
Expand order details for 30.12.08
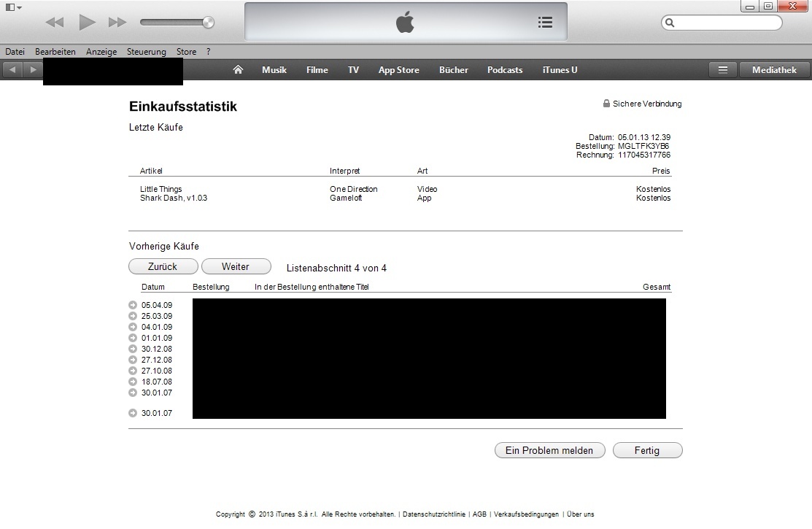(133, 349)
